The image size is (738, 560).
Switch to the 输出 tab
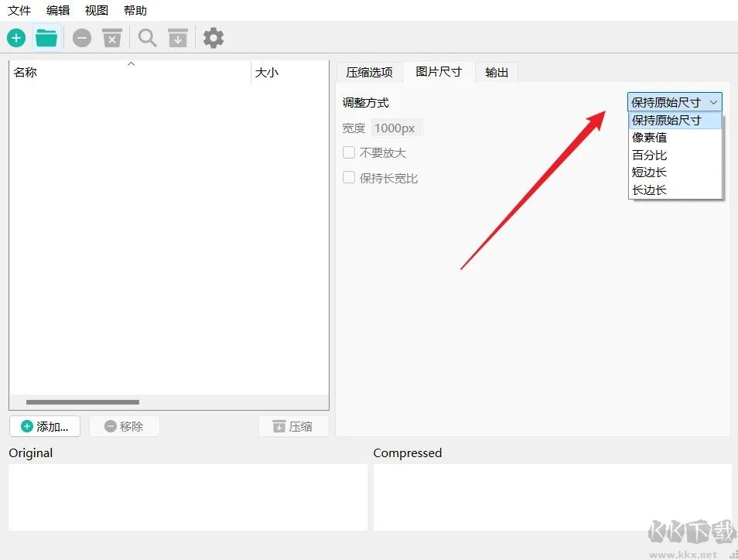[x=497, y=72]
